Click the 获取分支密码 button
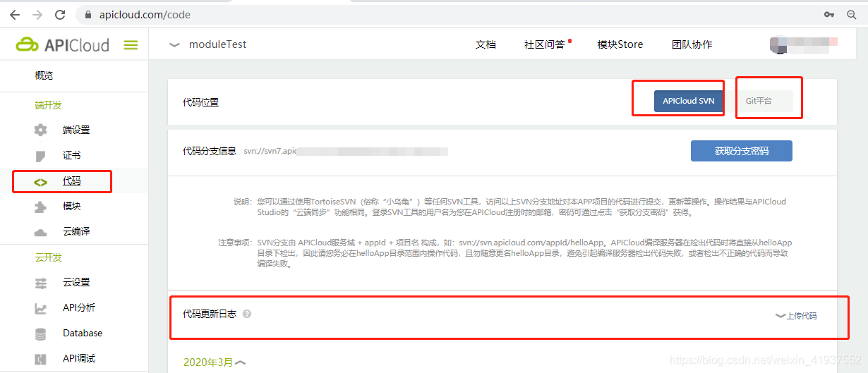The image size is (868, 373). tap(742, 151)
